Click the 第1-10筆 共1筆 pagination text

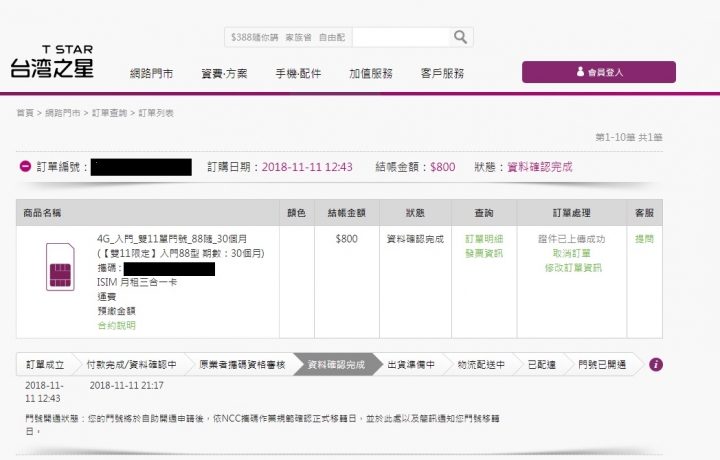point(629,137)
